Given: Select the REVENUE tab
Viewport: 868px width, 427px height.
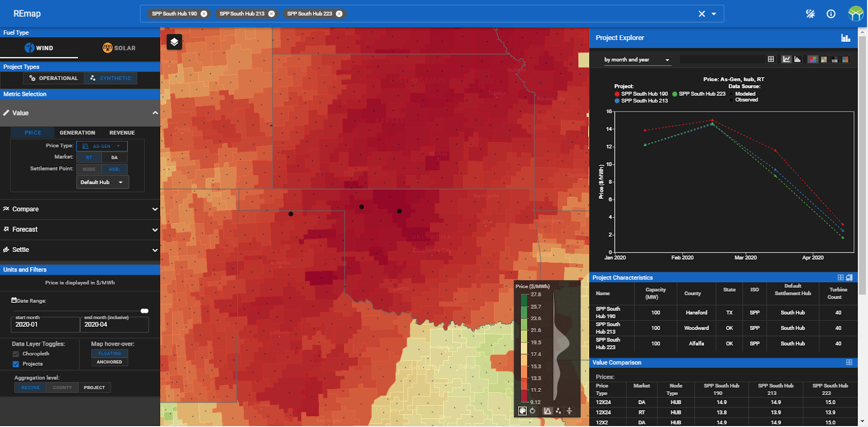Looking at the screenshot, I should [122, 133].
